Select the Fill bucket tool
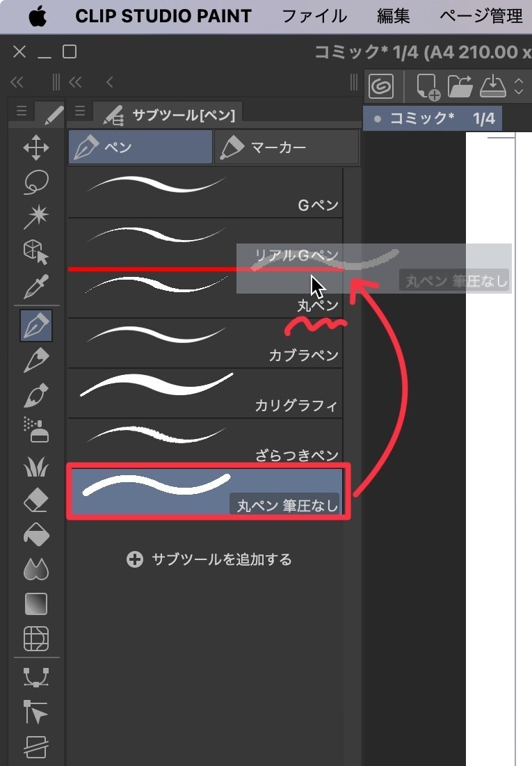The height and width of the screenshot is (766, 532). [x=36, y=534]
